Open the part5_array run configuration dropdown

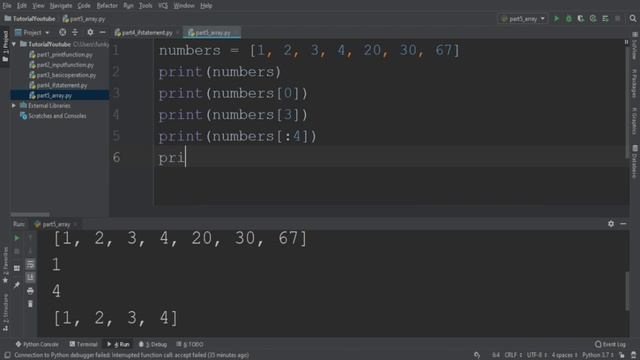pos(523,19)
